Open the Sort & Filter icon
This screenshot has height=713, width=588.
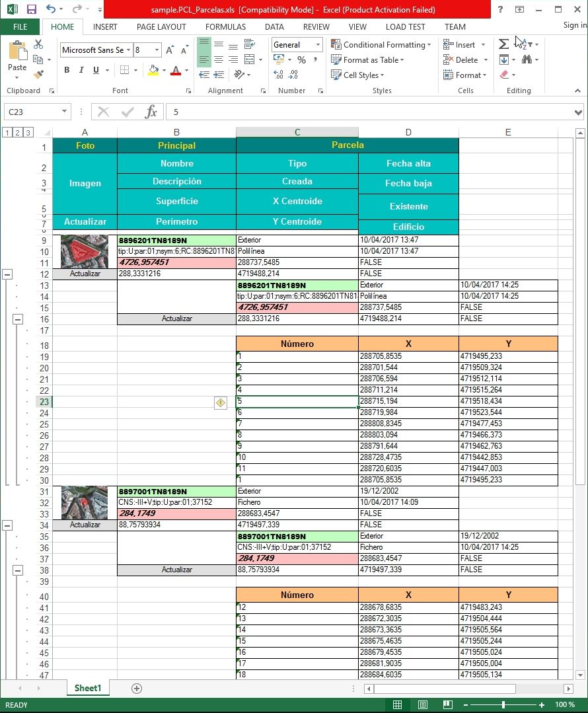coord(527,44)
